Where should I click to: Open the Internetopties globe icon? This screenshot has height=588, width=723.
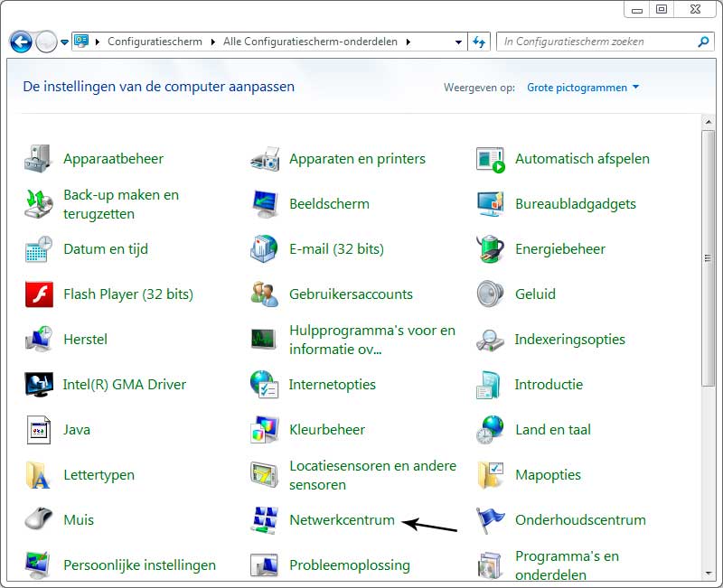click(x=264, y=384)
